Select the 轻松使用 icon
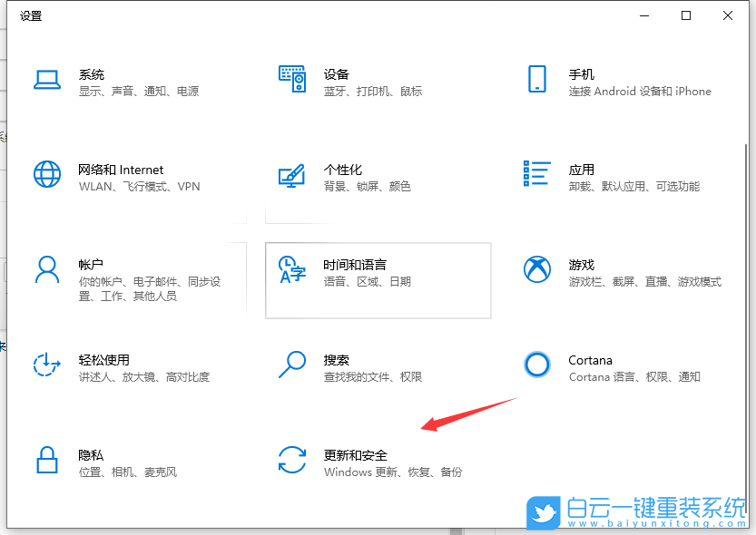The height and width of the screenshot is (535, 756). tap(46, 365)
